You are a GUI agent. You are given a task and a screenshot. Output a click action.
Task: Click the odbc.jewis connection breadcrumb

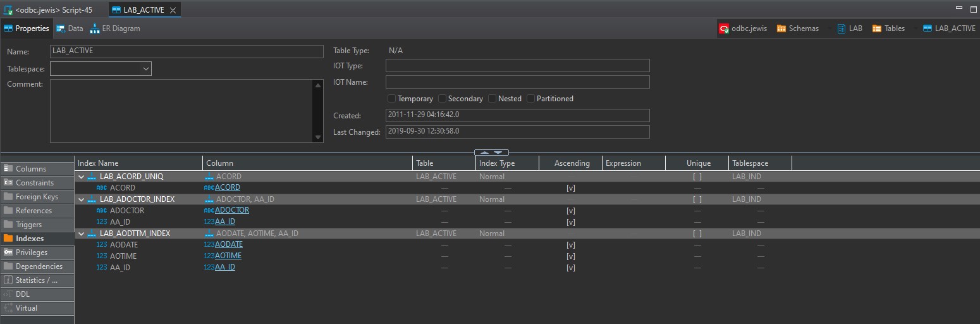pos(743,28)
